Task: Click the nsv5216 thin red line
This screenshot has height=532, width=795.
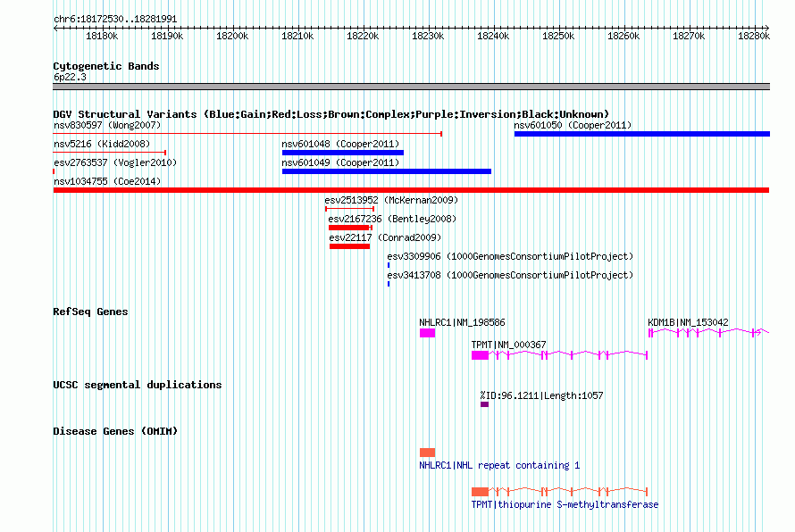Action: (110, 153)
